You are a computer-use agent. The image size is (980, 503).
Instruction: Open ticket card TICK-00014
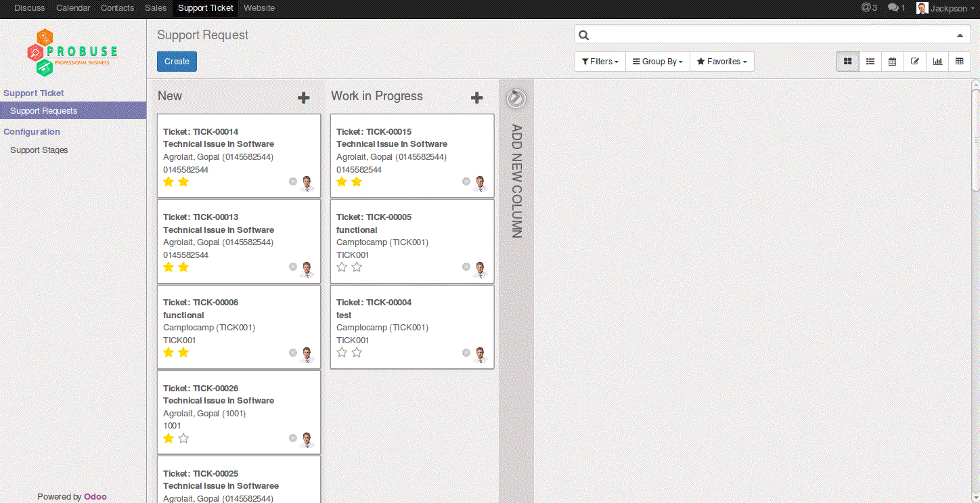point(239,156)
